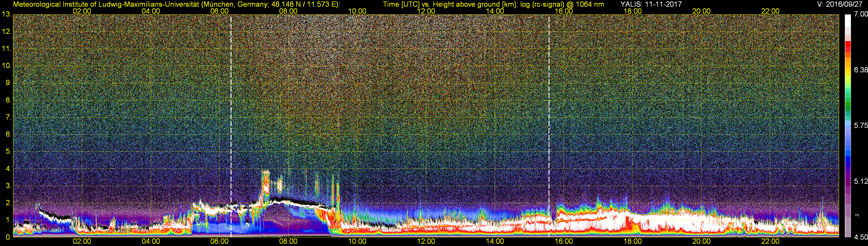Viewport: 868px width, 246px height.
Task: Click the 02:00 label on the top time axis
Action: tap(82, 11)
